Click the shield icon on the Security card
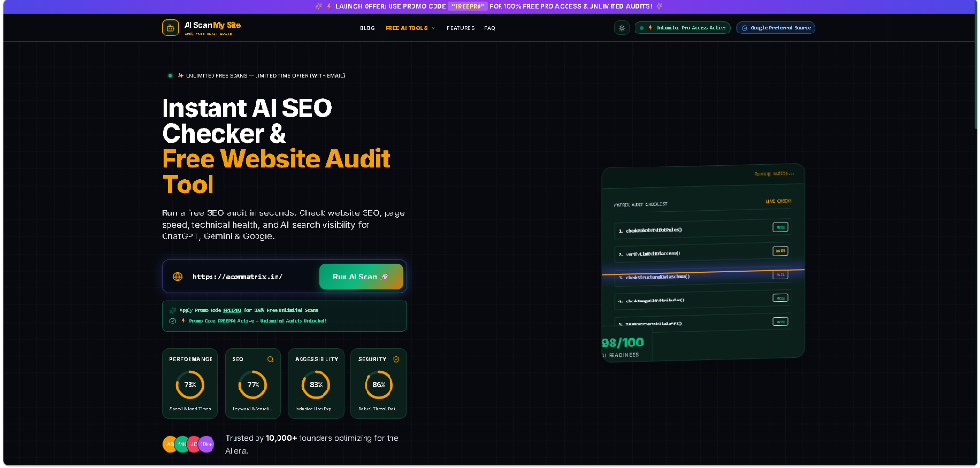This screenshot has width=980, height=468. [x=396, y=359]
